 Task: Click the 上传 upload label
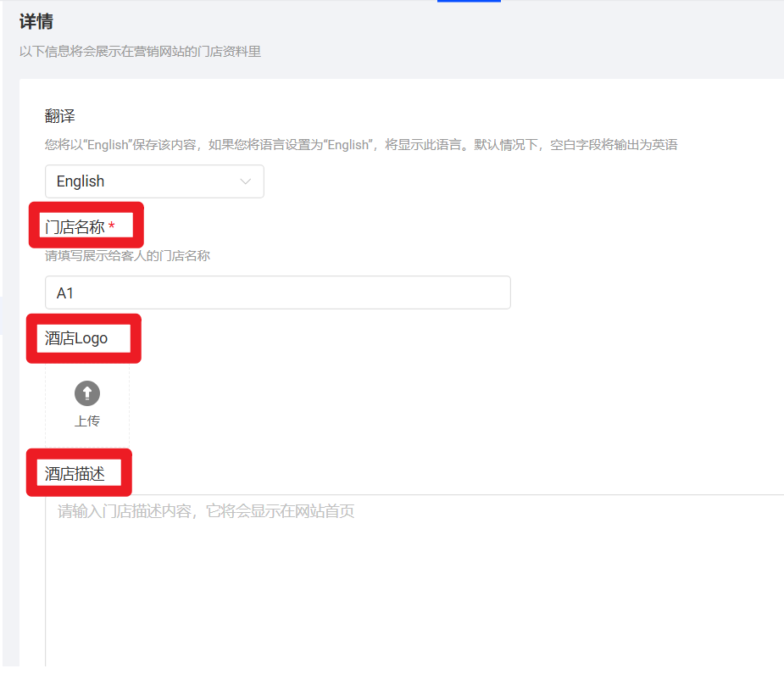[87, 421]
